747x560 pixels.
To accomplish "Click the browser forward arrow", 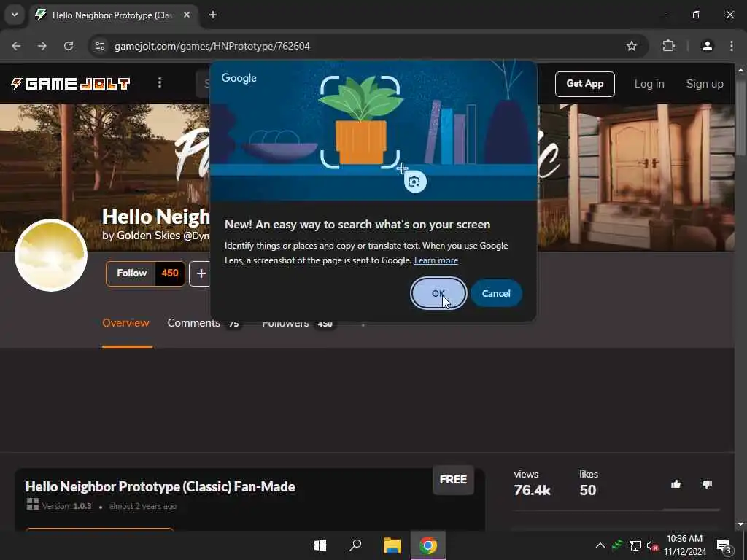I will [42, 46].
